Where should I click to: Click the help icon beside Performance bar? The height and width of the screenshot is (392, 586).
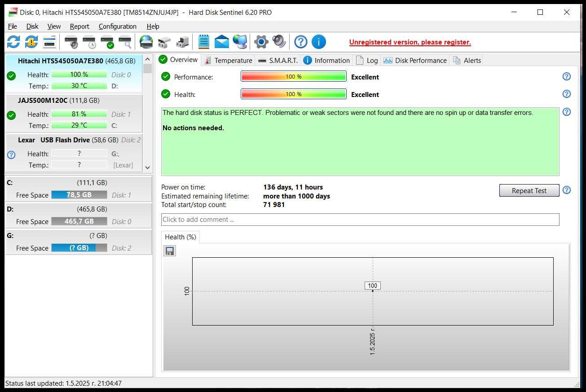[x=566, y=77]
